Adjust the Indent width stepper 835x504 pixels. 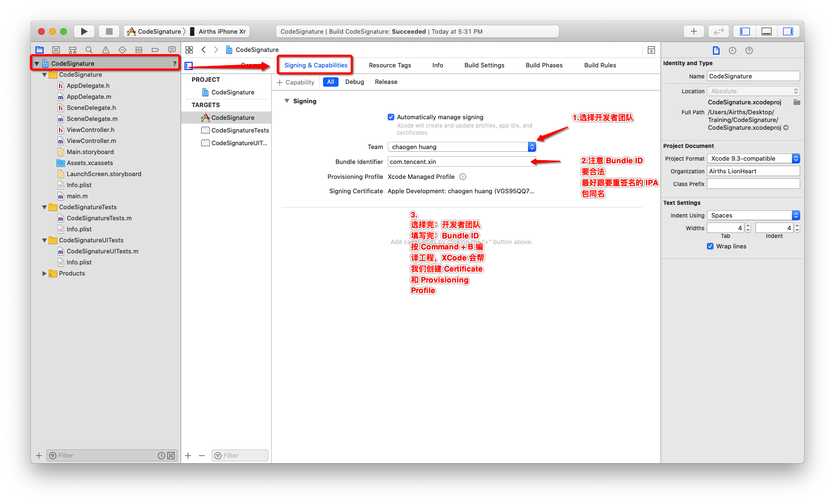pos(797,227)
